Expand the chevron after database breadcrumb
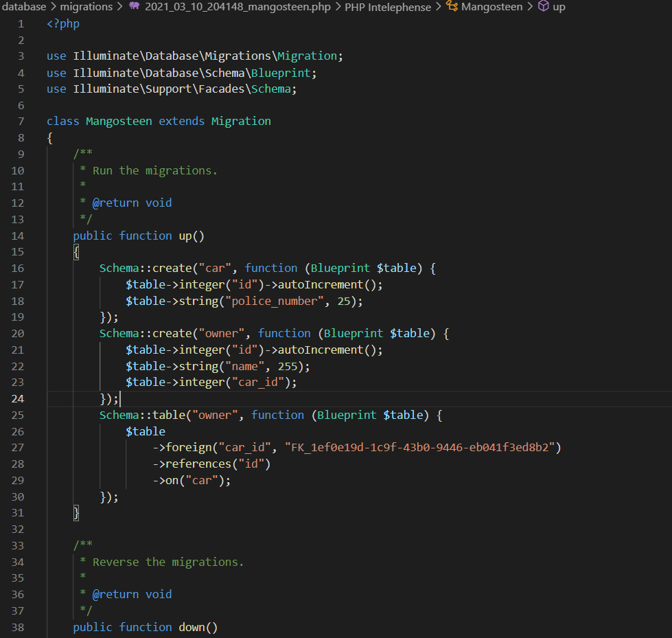Image resolution: width=672 pixels, height=638 pixels. [x=53, y=6]
